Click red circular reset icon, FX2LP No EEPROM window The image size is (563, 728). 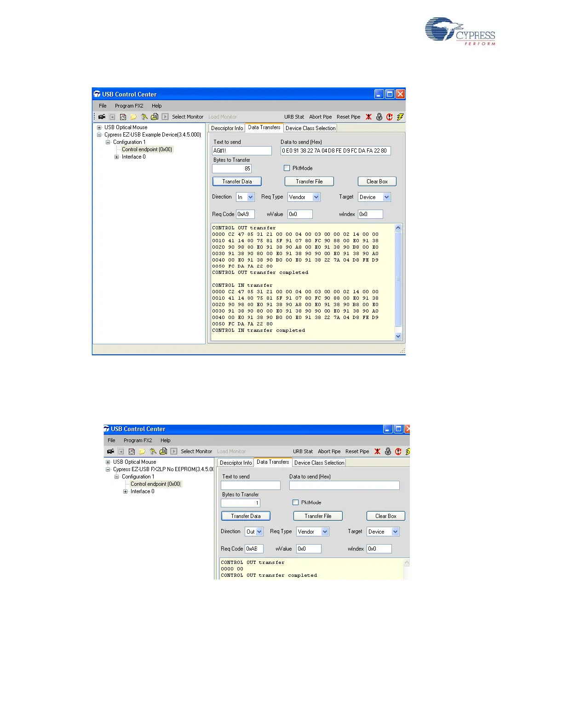tap(398, 451)
